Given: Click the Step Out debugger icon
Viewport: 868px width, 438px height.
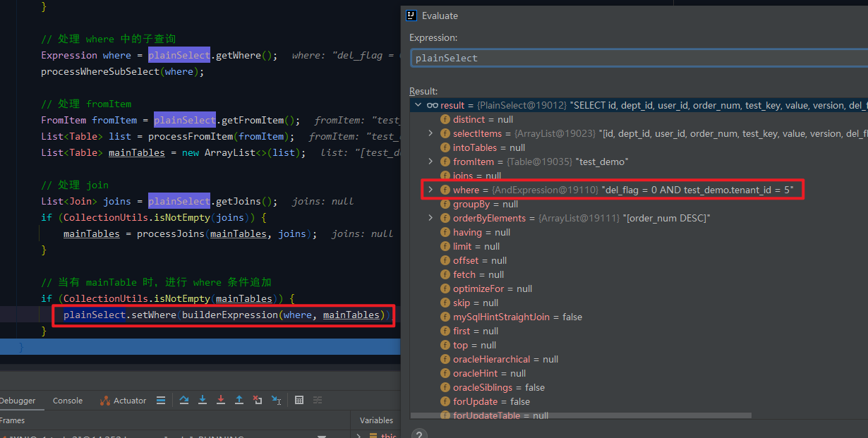Looking at the screenshot, I should (239, 400).
